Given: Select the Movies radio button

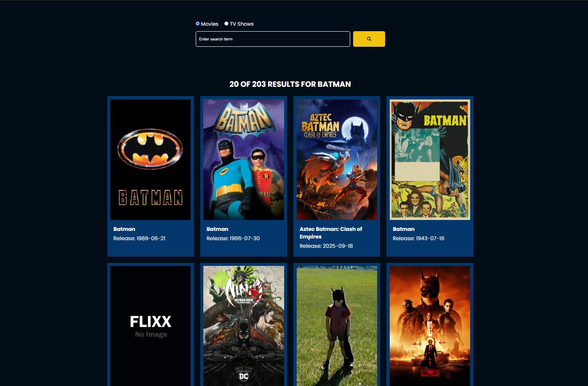Looking at the screenshot, I should click(x=197, y=24).
